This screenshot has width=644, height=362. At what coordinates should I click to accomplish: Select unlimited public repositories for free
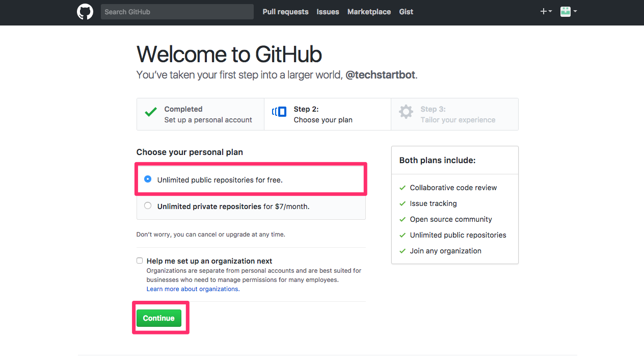click(x=147, y=179)
